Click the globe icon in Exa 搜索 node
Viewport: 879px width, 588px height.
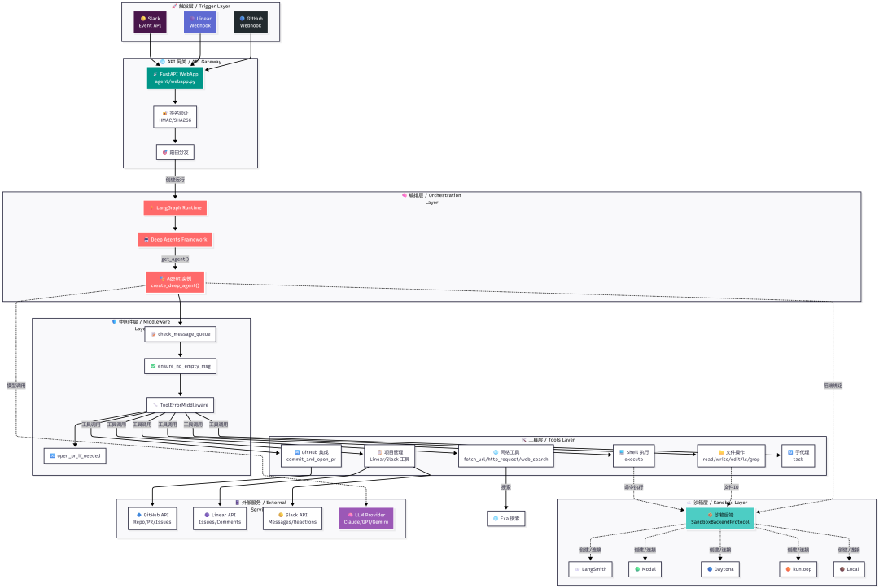point(496,519)
